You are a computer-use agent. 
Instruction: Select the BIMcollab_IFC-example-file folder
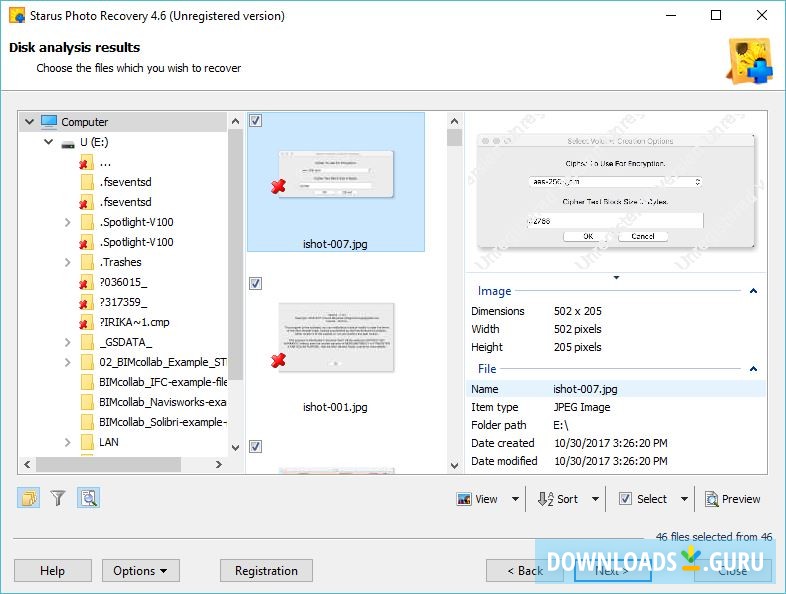pyautogui.click(x=163, y=382)
